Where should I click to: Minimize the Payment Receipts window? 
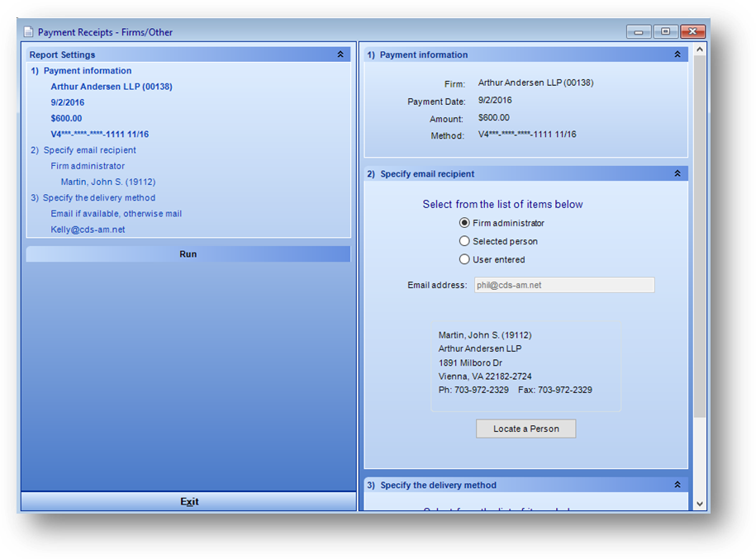(x=639, y=32)
